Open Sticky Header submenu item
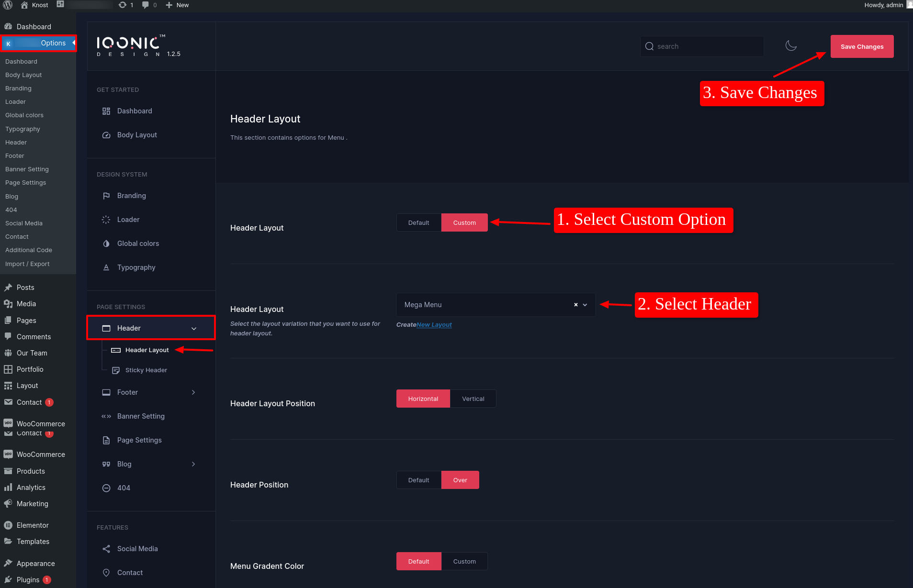 point(146,370)
